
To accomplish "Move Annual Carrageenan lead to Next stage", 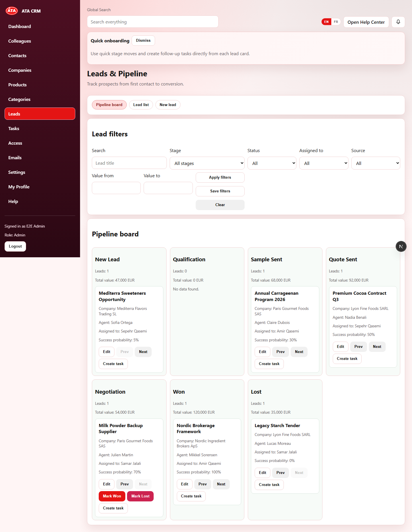I will pos(299,352).
